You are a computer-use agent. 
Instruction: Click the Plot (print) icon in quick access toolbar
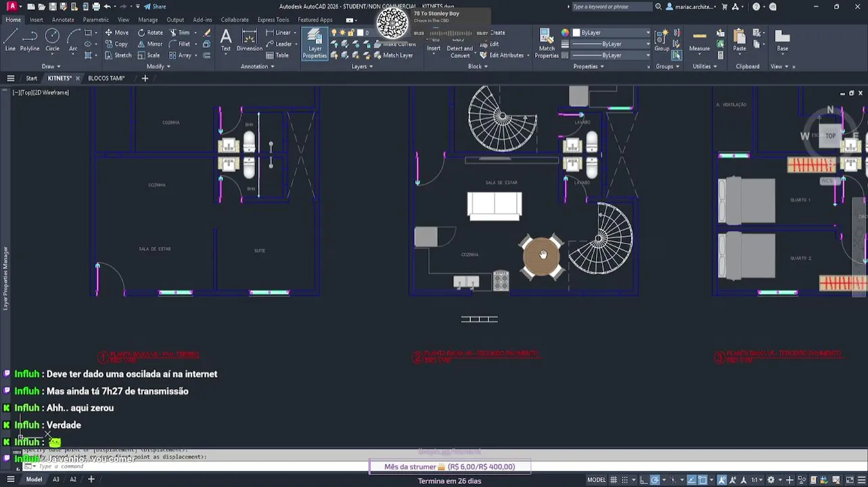pyautogui.click(x=96, y=7)
